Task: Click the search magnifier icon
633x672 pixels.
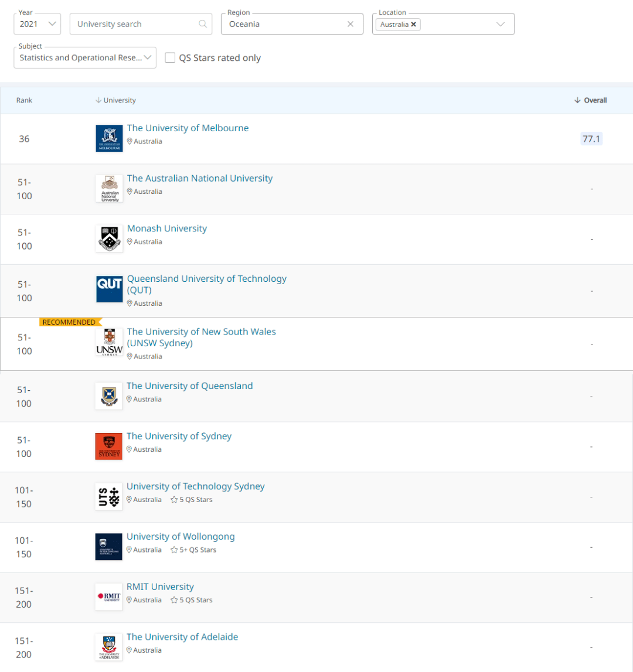Action: click(x=203, y=24)
